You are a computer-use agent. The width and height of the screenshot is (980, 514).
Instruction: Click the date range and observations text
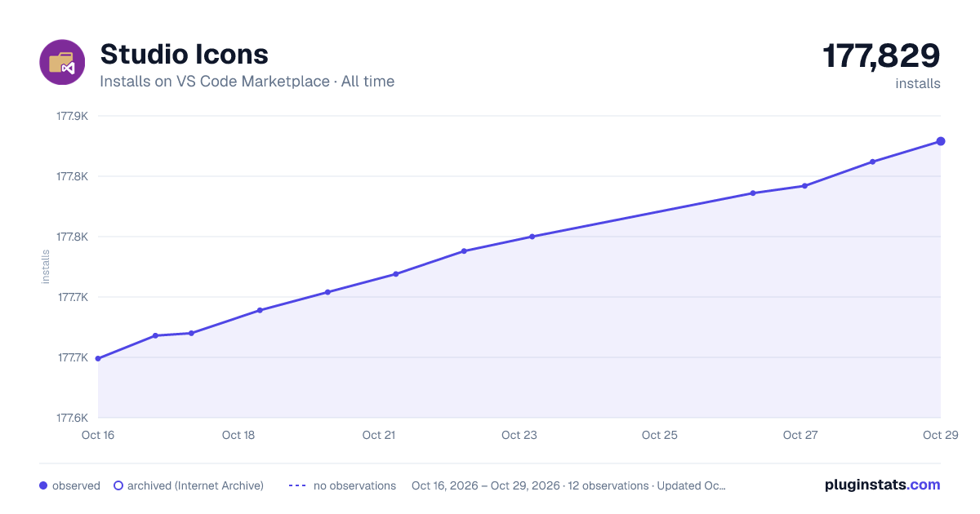(568, 485)
